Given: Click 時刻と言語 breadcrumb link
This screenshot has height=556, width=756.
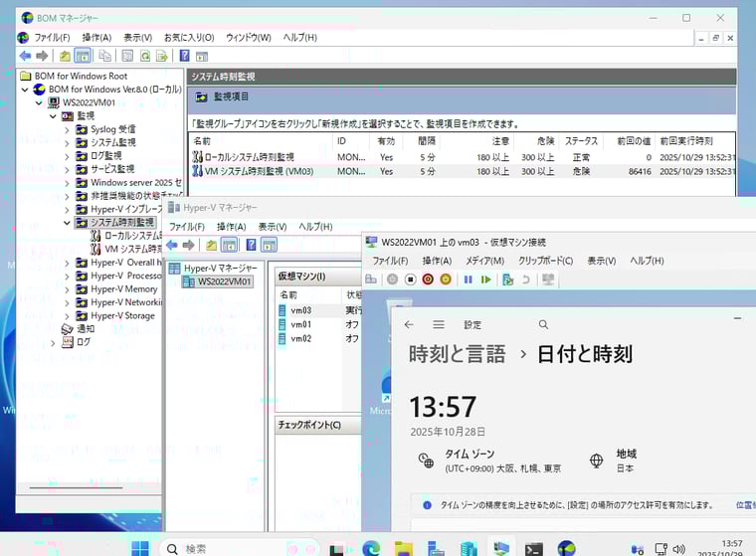Looking at the screenshot, I should click(x=457, y=354).
